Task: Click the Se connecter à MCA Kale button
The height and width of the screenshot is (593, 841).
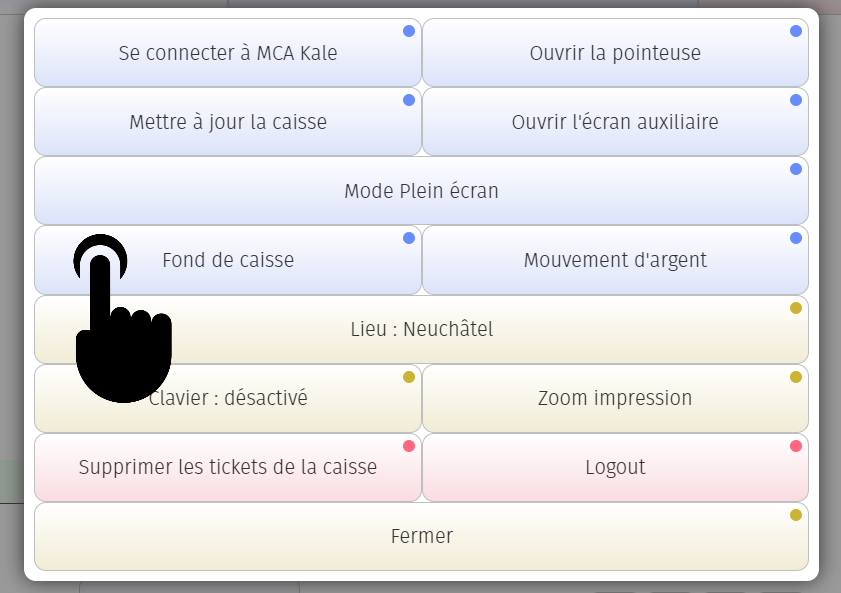Action: (228, 53)
